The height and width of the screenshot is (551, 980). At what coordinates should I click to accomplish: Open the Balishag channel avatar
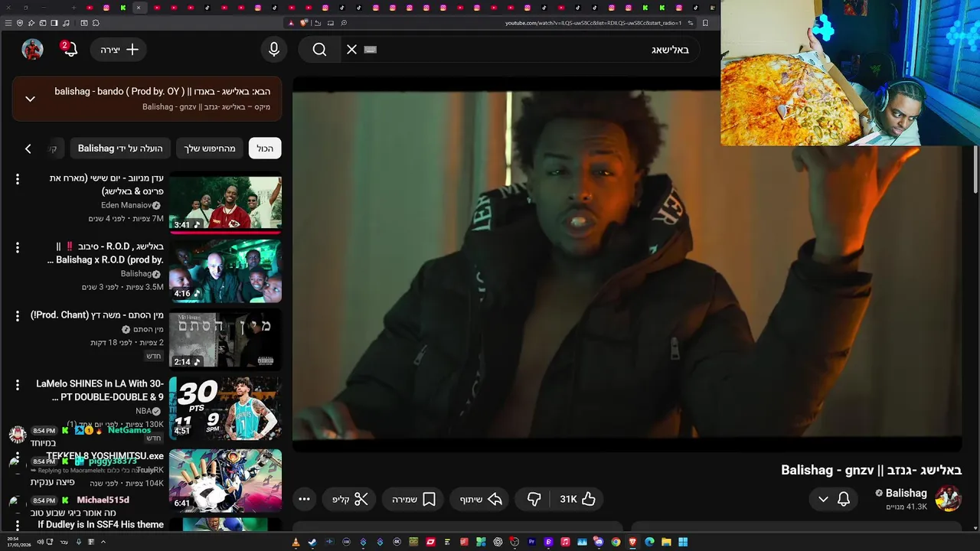coord(948,499)
